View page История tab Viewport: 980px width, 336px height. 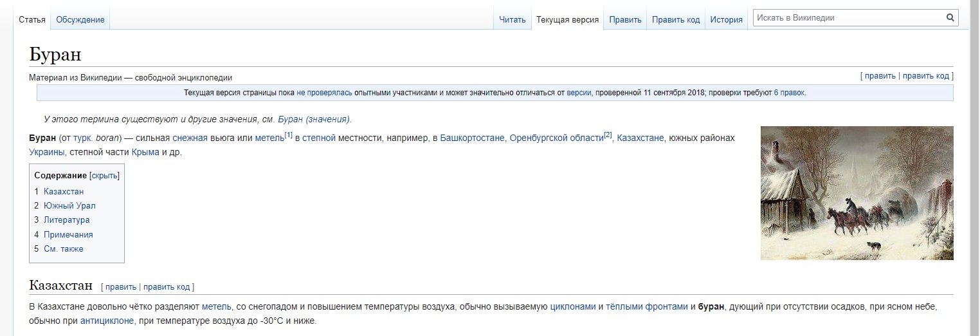coord(727,19)
